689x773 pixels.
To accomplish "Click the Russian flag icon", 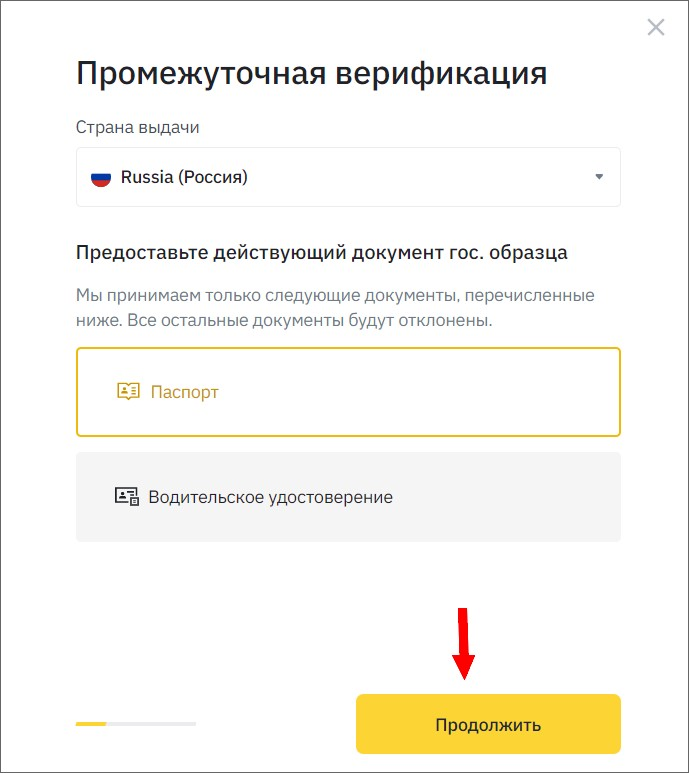I will (101, 177).
